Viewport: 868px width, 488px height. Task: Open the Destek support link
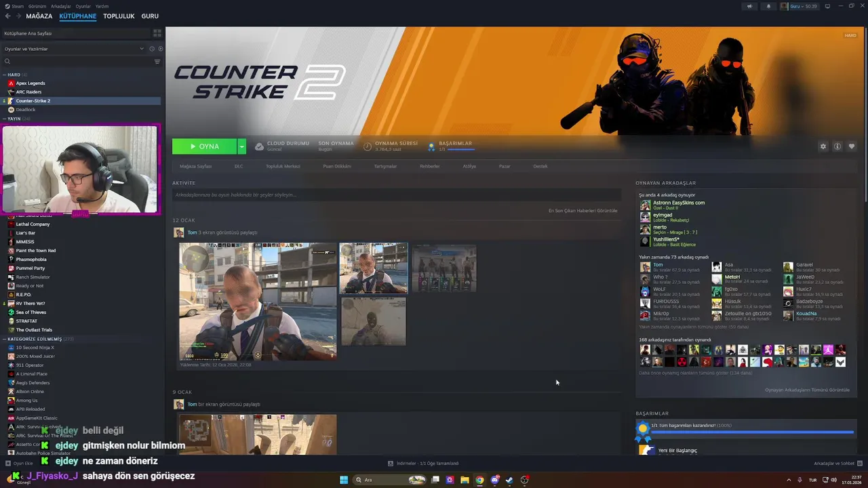pyautogui.click(x=540, y=166)
